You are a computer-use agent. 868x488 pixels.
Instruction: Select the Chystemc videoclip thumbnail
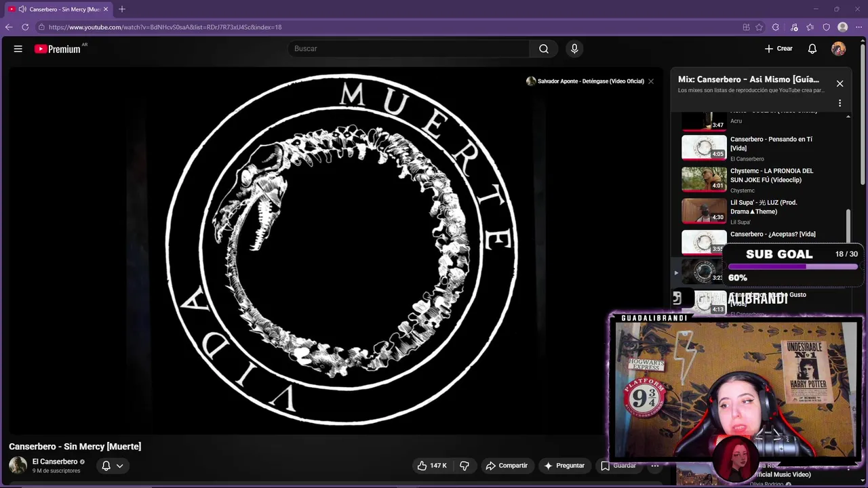[x=704, y=179]
